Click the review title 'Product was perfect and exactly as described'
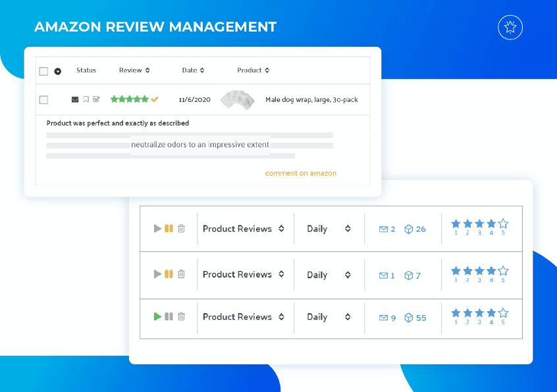The width and height of the screenshot is (557, 392). 118,123
